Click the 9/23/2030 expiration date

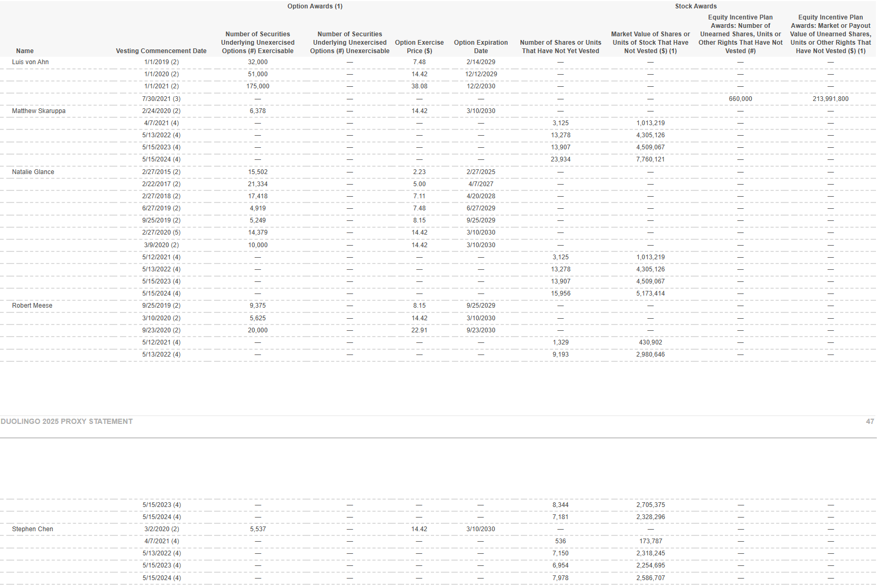click(481, 330)
